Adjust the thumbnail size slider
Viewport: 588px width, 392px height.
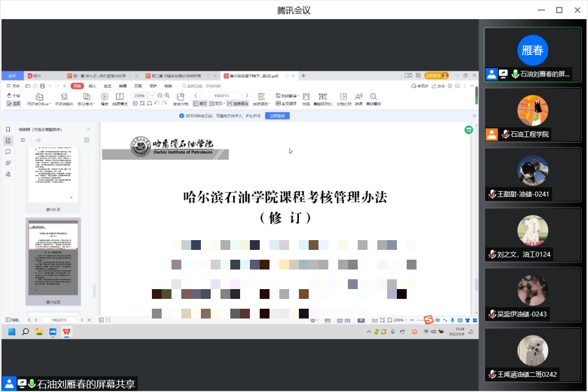click(x=35, y=140)
